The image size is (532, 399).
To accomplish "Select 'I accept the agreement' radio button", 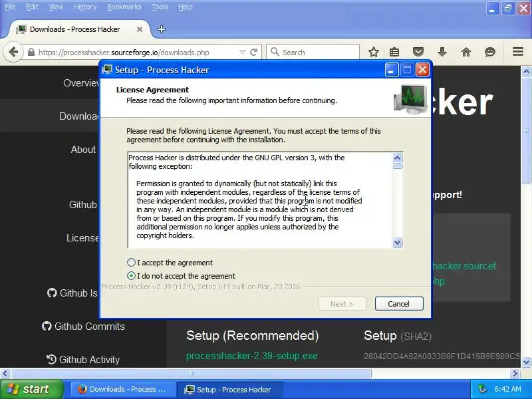I will click(131, 262).
